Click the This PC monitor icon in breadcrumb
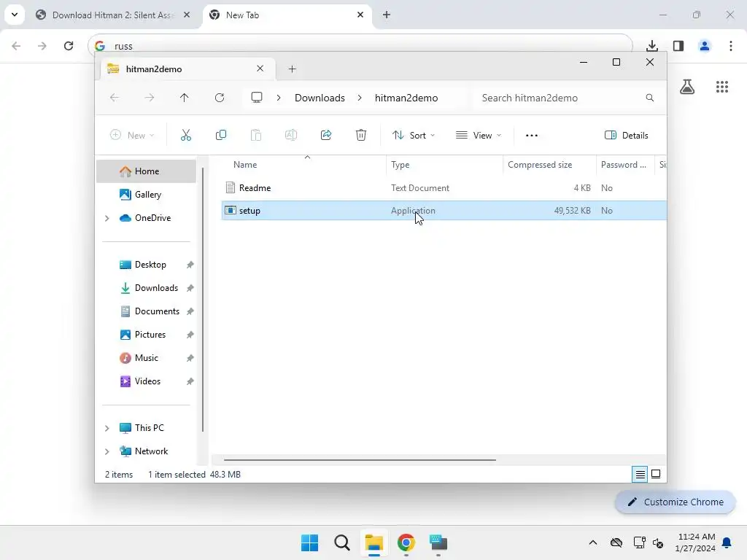 [x=257, y=98]
